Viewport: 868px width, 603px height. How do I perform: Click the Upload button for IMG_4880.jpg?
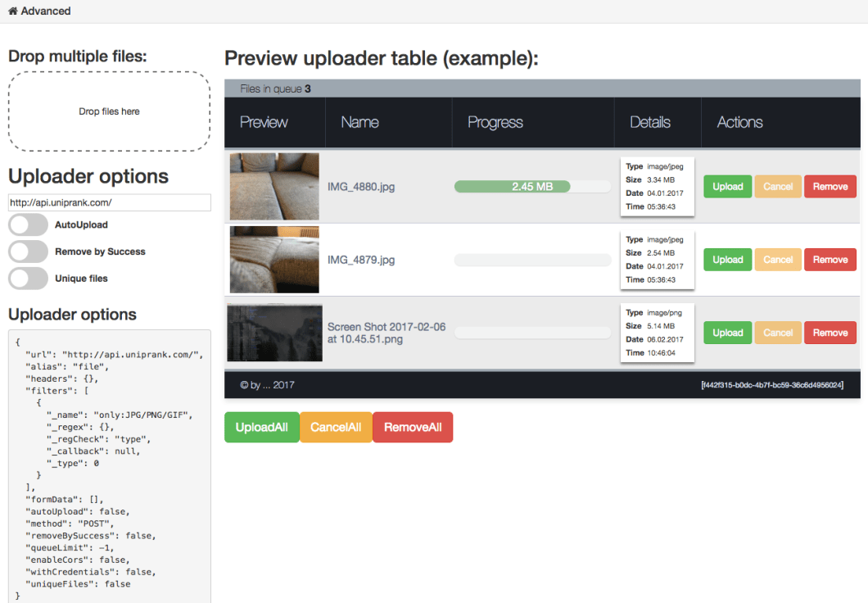727,186
